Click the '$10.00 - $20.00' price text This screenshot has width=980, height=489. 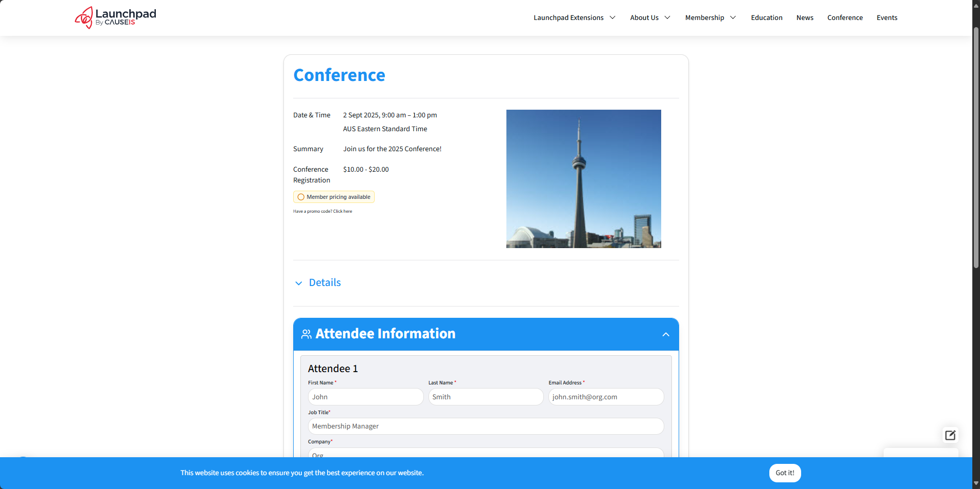click(366, 170)
